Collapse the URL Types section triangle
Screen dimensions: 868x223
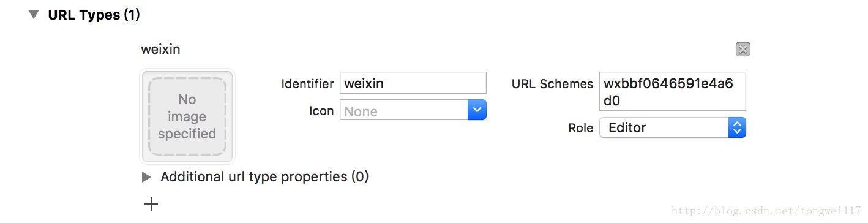(33, 15)
